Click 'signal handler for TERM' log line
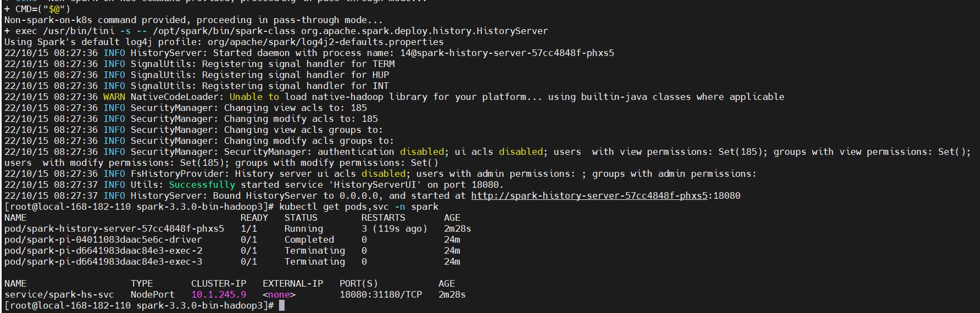Image resolution: width=980 pixels, height=313 pixels. [199, 64]
